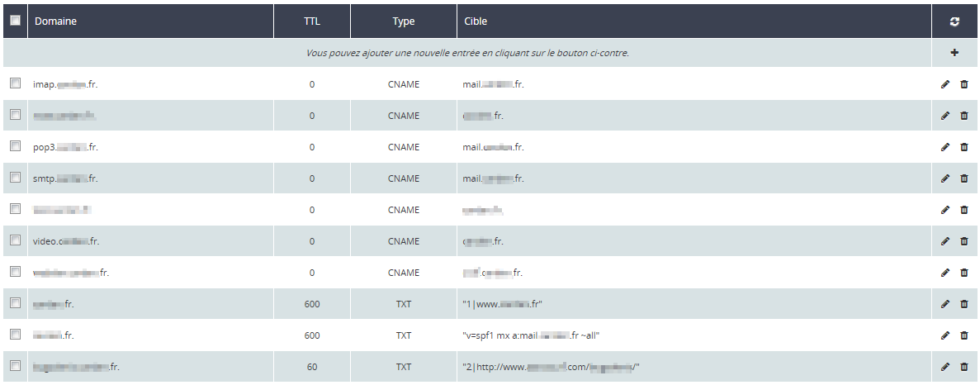The width and height of the screenshot is (980, 385).
Task: Edit the TXT record with TTL 60
Action: tap(945, 367)
